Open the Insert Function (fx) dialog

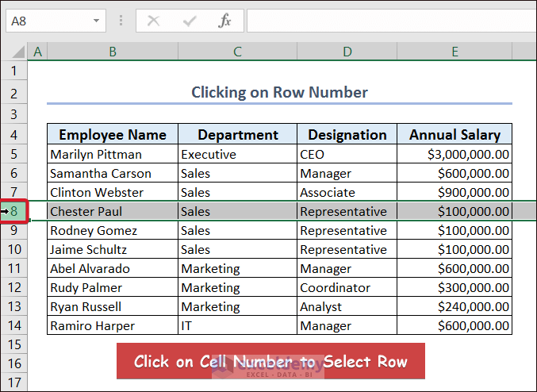click(224, 21)
